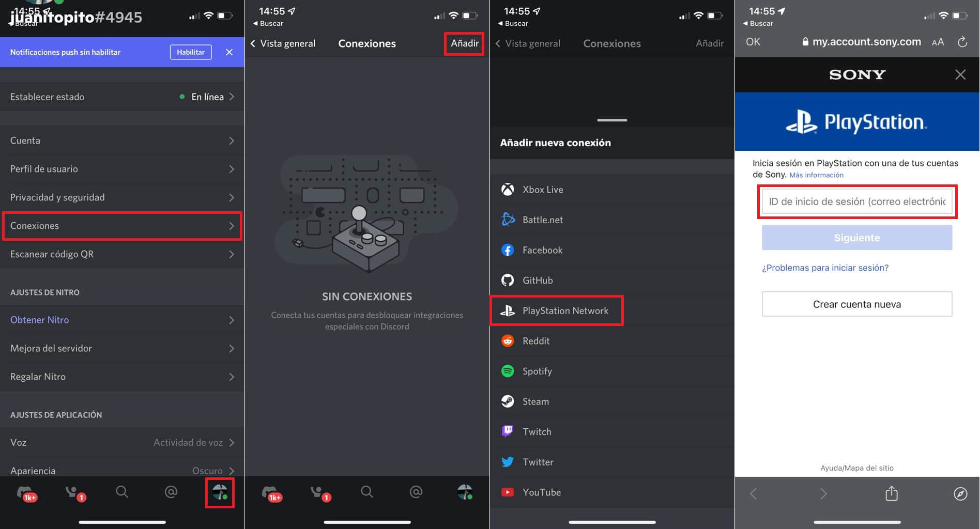Open Establecer estado En línea row
Viewport: 980px width, 529px height.
pyautogui.click(x=122, y=97)
